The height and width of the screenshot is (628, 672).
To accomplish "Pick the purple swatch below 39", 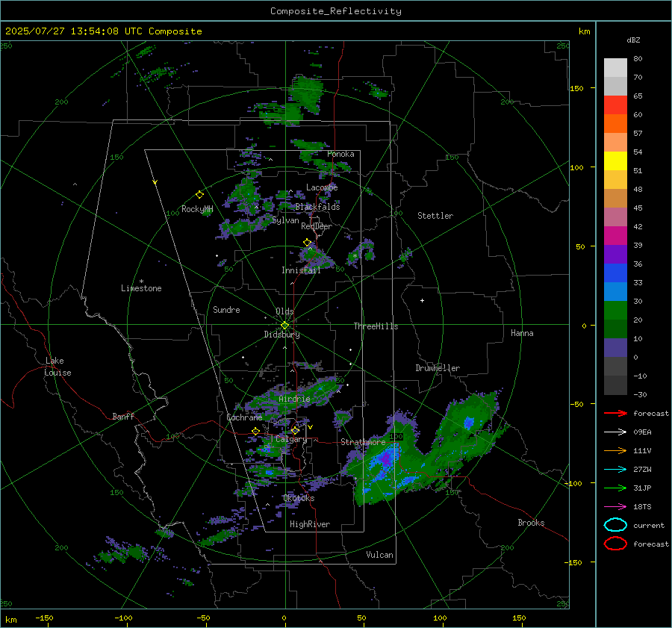I will coord(615,255).
